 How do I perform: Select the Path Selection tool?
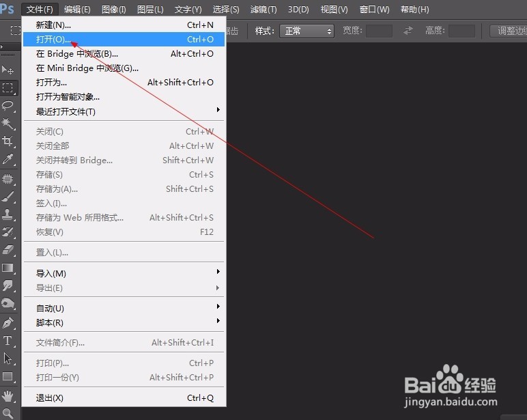coord(8,359)
